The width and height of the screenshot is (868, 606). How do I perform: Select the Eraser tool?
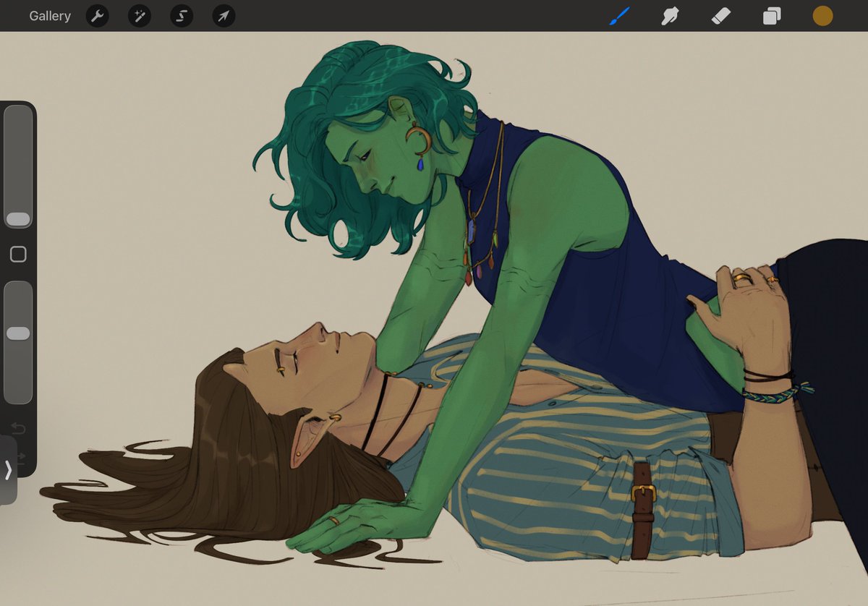720,15
